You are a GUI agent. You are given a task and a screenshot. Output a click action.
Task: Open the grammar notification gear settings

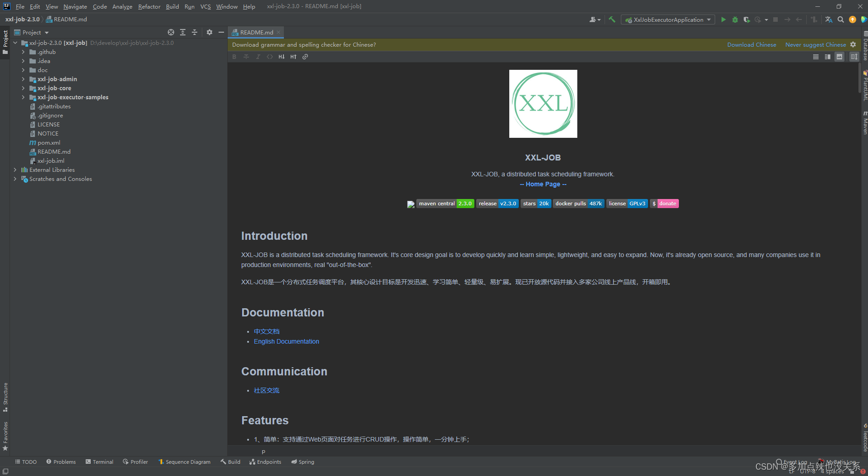coord(853,44)
